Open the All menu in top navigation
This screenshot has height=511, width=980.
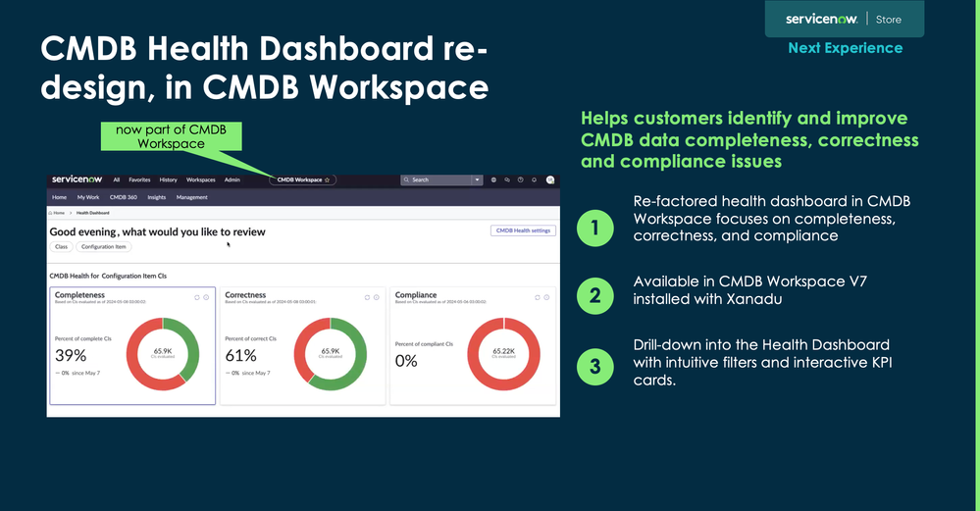point(117,180)
